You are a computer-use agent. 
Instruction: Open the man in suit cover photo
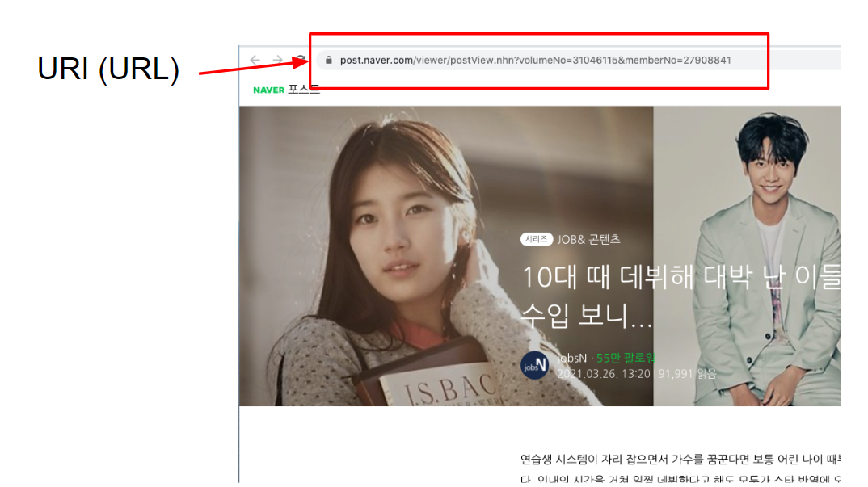click(748, 256)
